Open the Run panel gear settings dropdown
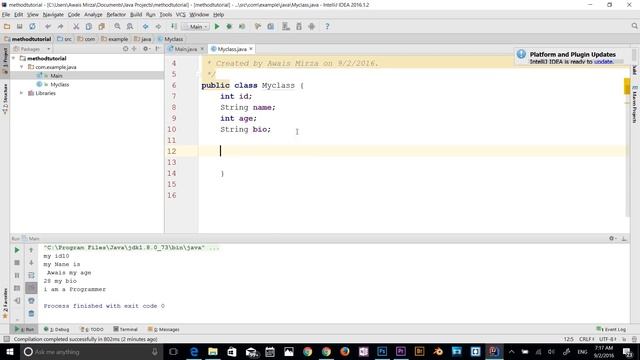The image size is (640, 360). [612, 238]
